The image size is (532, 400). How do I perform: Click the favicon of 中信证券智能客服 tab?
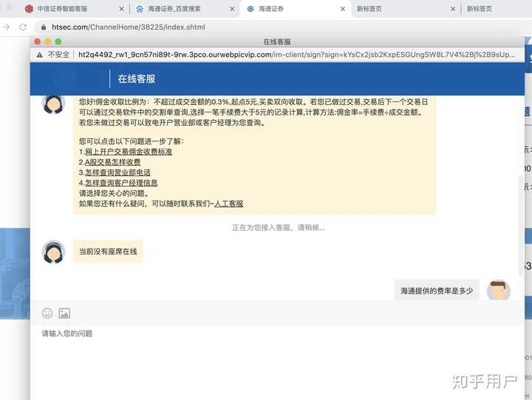tap(29, 9)
